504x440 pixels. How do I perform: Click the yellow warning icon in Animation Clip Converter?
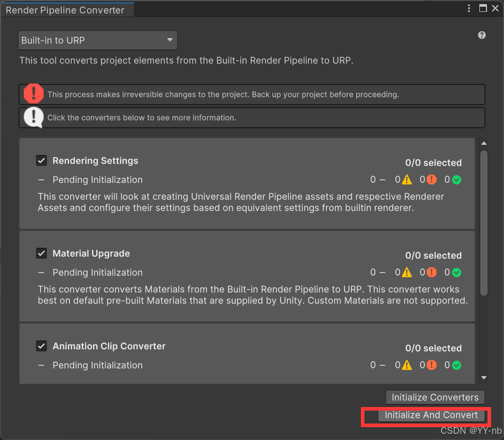pos(407,365)
